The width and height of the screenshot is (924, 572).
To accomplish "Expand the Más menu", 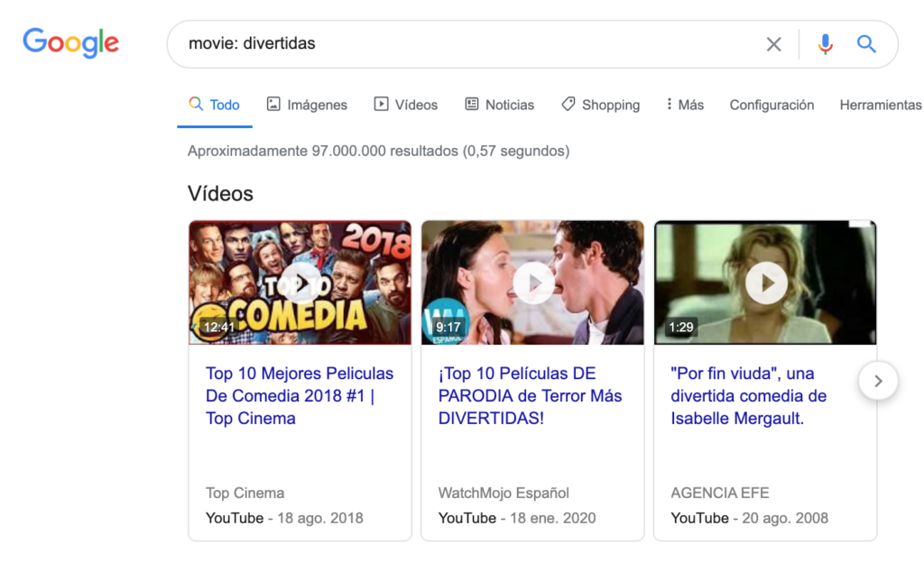I will click(685, 105).
